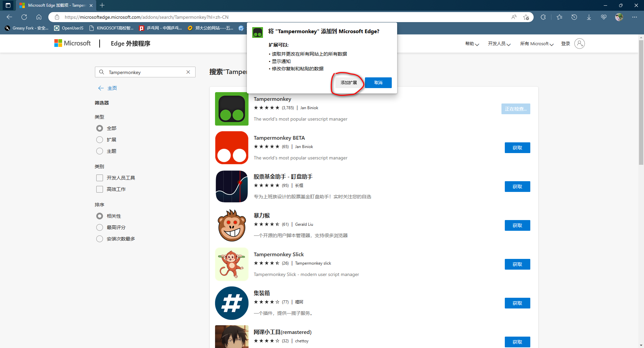Add this page to favorites
This screenshot has width=644, height=348.
(526, 17)
